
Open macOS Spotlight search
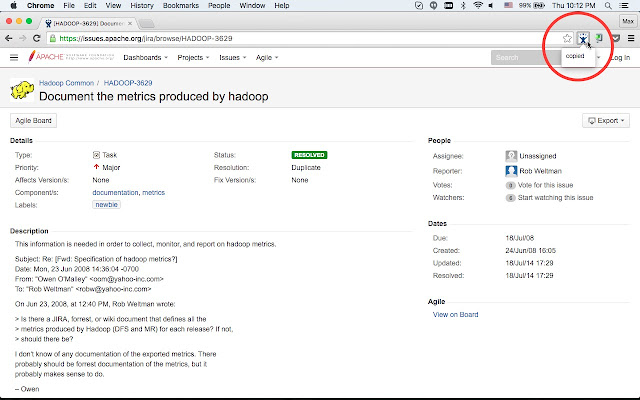click(x=608, y=5)
